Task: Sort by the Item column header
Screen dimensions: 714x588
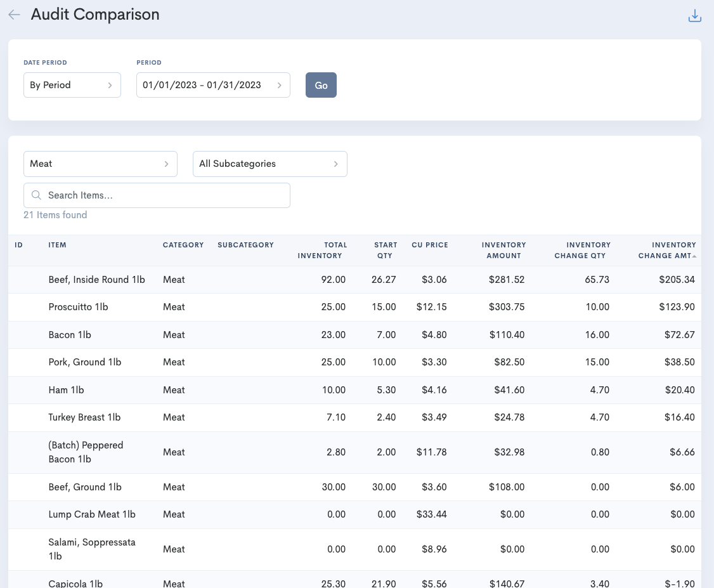Action: pyautogui.click(x=57, y=245)
